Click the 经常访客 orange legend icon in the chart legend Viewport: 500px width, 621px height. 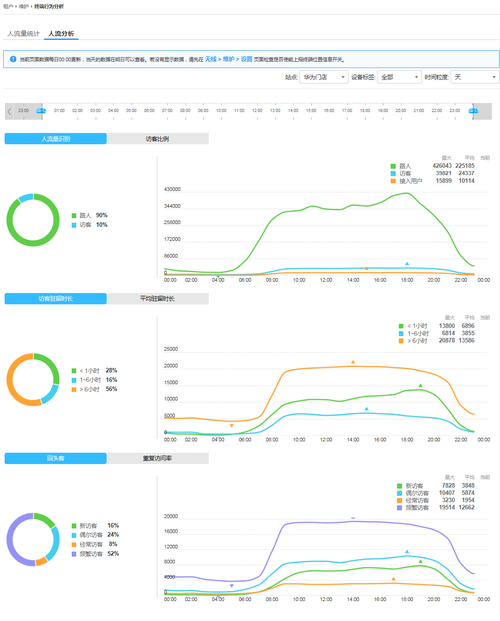point(399,501)
